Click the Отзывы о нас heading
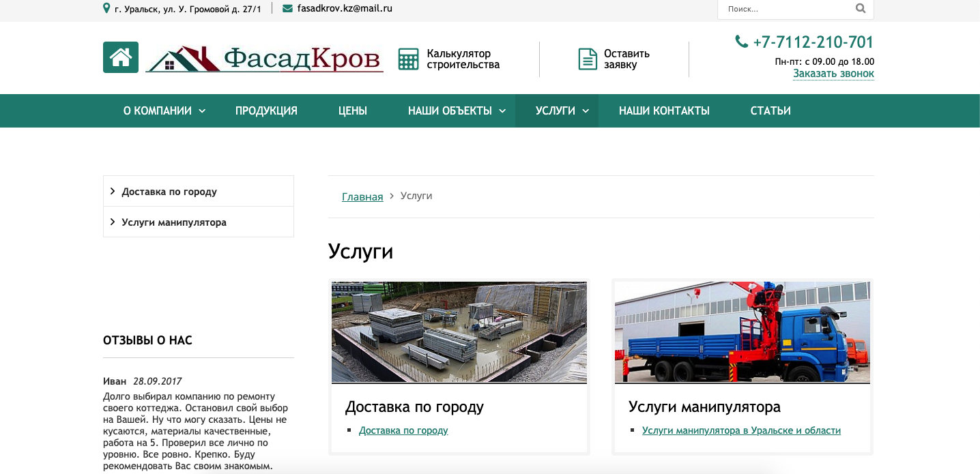 click(x=147, y=340)
